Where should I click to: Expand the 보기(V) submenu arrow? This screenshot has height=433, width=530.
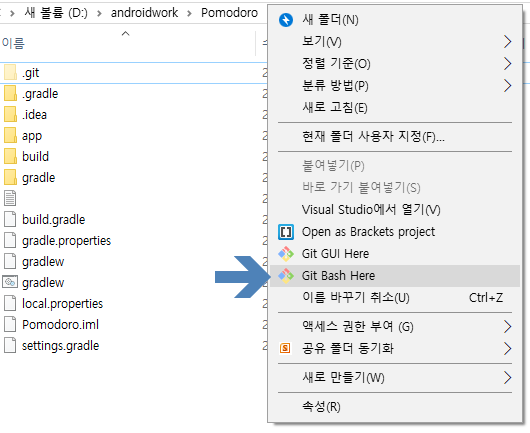point(507,42)
